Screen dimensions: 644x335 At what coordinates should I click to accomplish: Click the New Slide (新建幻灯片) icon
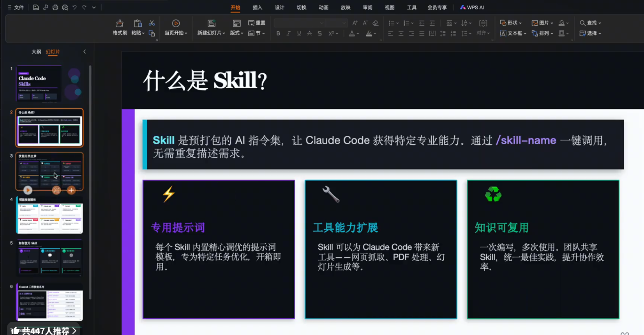point(211,24)
